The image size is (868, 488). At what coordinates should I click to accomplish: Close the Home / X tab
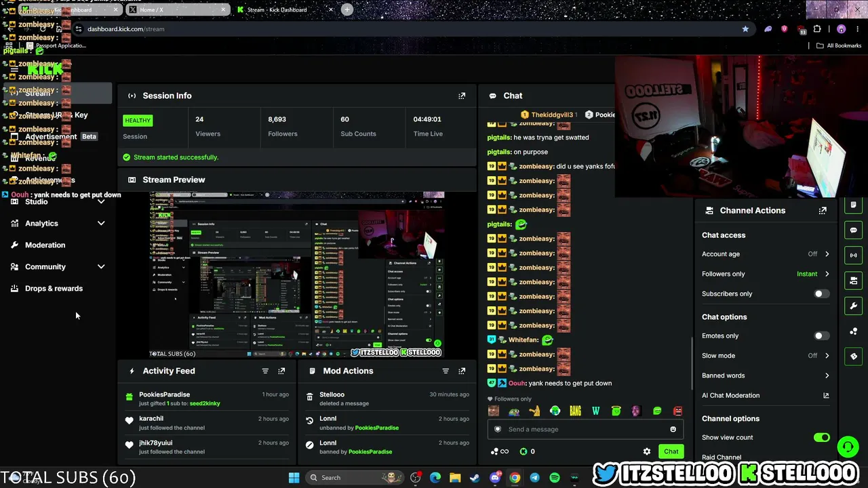click(x=223, y=9)
